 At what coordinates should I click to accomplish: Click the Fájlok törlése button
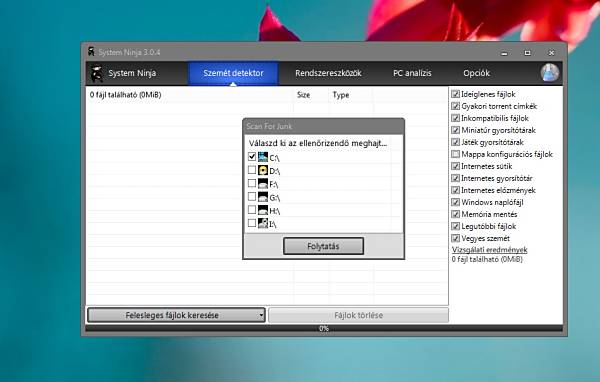(359, 315)
